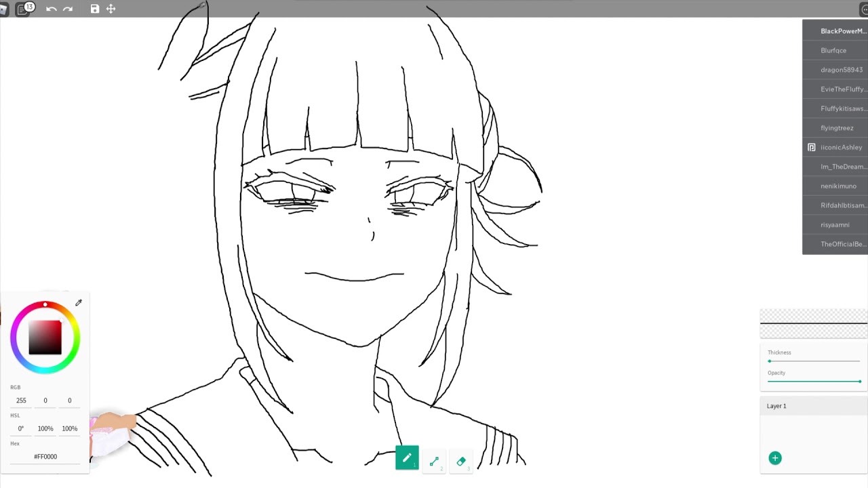868x488 pixels.
Task: Open the chat icon showing 13 notifications
Action: click(x=25, y=9)
